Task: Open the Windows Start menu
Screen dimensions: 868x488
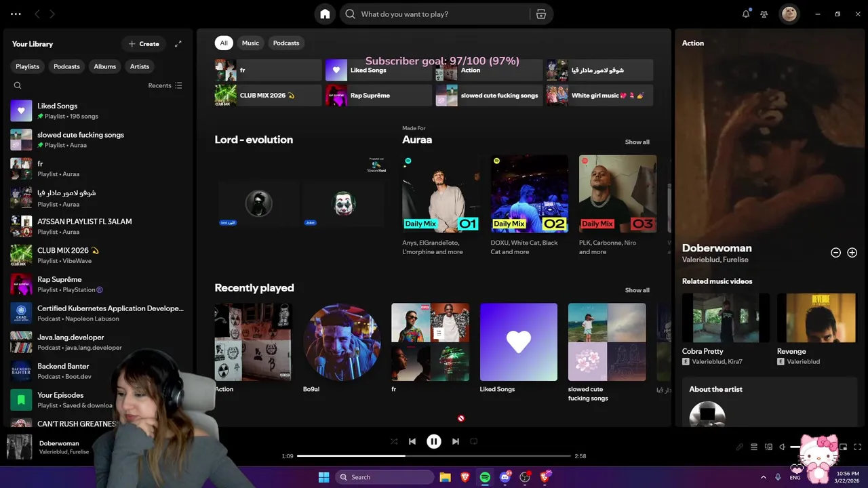Action: tap(323, 477)
